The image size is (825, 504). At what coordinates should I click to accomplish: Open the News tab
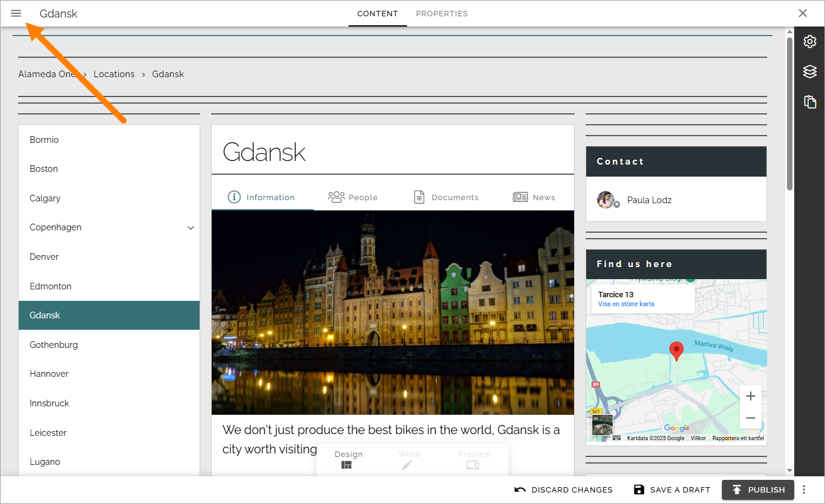coord(534,197)
